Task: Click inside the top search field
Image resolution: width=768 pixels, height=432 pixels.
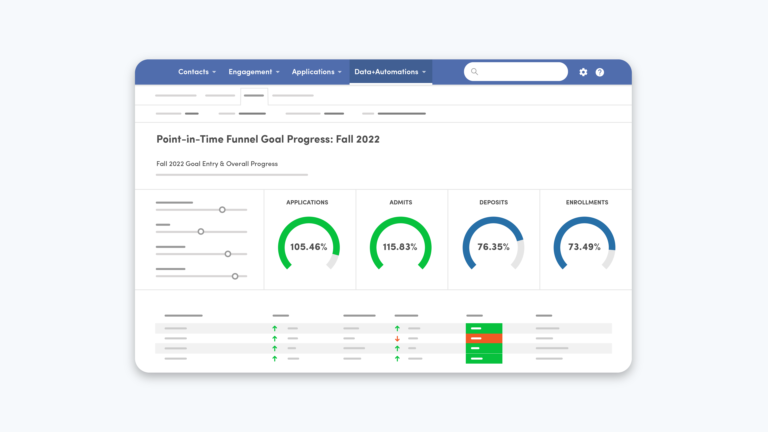Action: click(520, 72)
